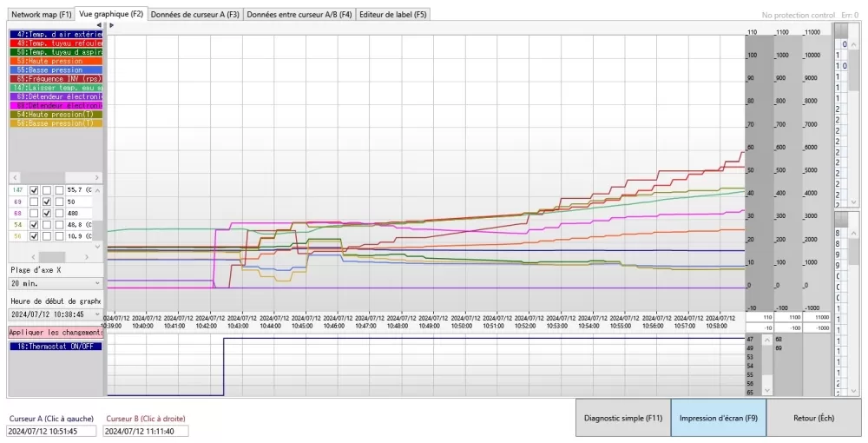
Task: Go to Editeur de label (F5) tab
Action: tap(393, 15)
